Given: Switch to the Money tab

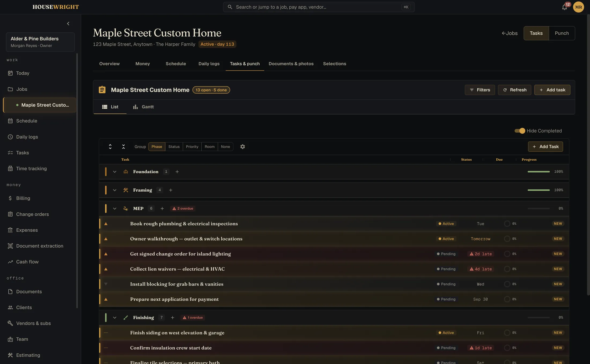Looking at the screenshot, I should [x=142, y=64].
